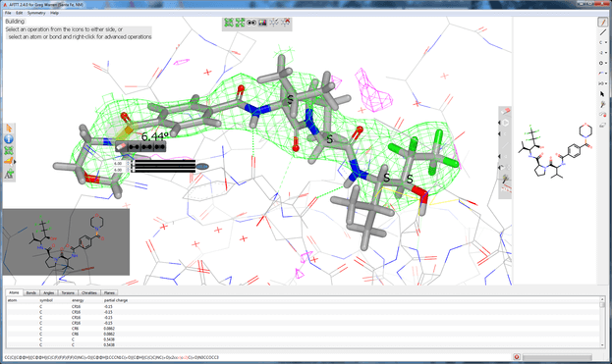
Task: Open the color bars coloring icon
Action: click(262, 23)
